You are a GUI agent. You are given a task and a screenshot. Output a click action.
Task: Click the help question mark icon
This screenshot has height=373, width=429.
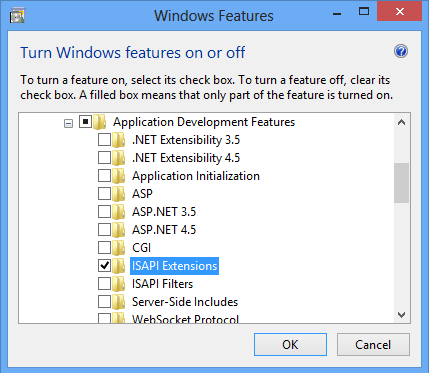(401, 51)
